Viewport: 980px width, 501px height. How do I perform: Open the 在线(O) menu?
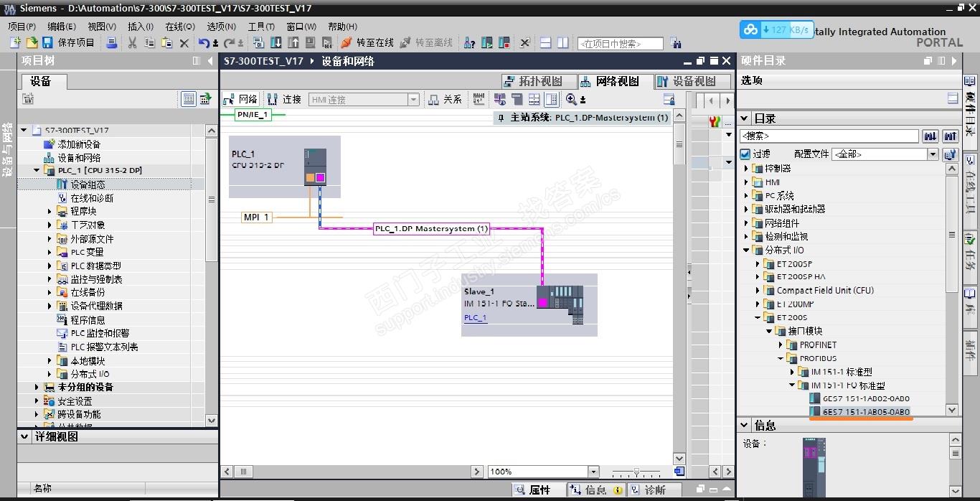(180, 27)
